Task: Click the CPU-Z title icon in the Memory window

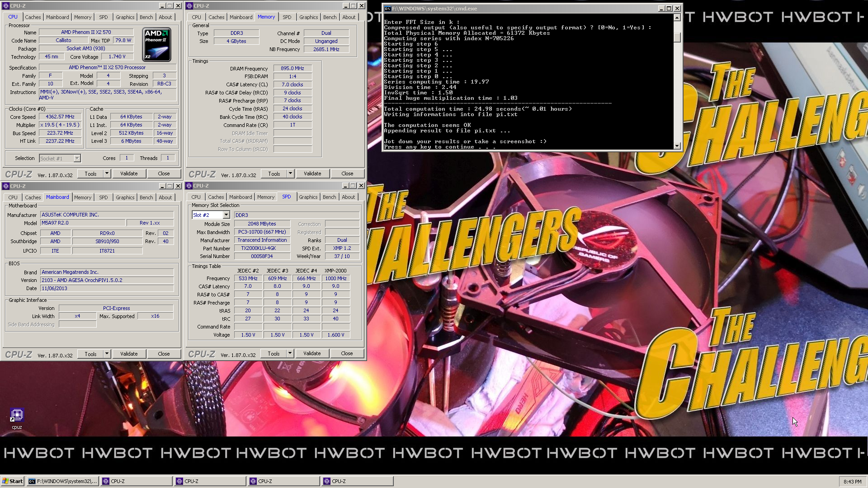Action: 189,6
